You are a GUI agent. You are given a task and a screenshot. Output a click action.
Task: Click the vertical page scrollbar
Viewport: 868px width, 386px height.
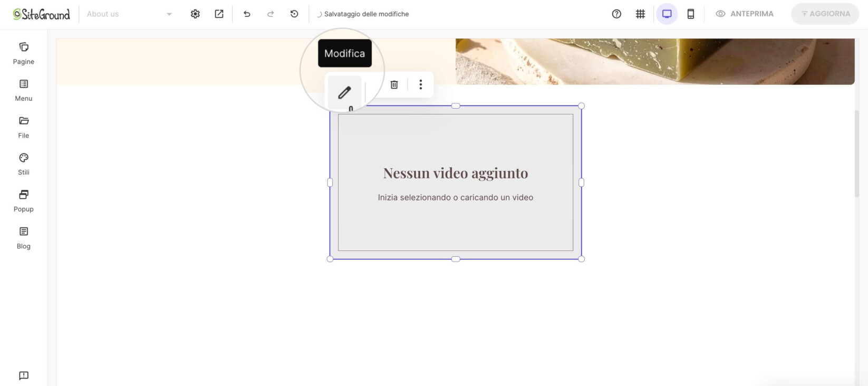pos(857,153)
